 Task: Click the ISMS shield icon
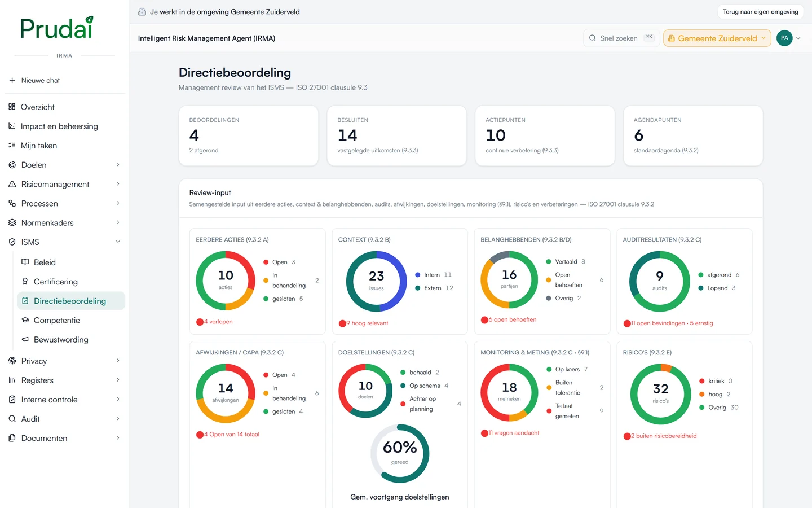[x=12, y=242]
